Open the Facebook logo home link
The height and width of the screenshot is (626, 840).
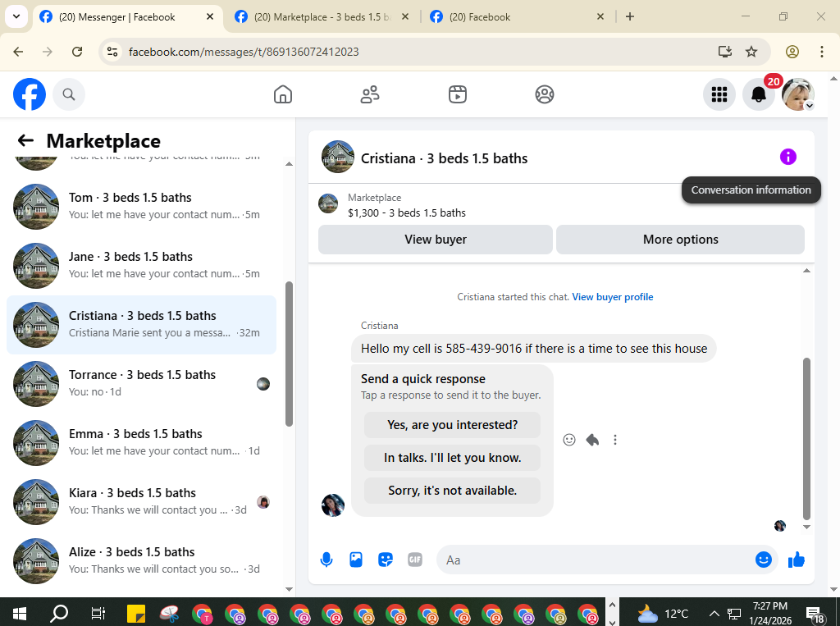click(30, 94)
